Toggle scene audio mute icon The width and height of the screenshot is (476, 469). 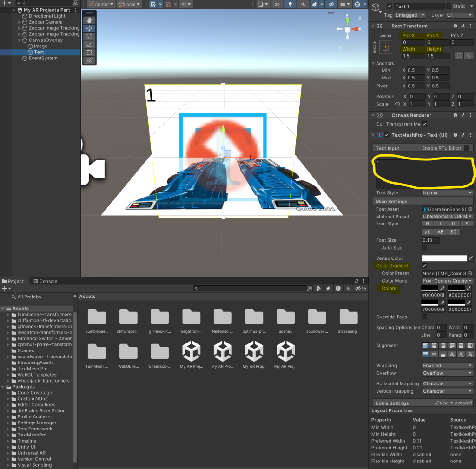pos(304,4)
